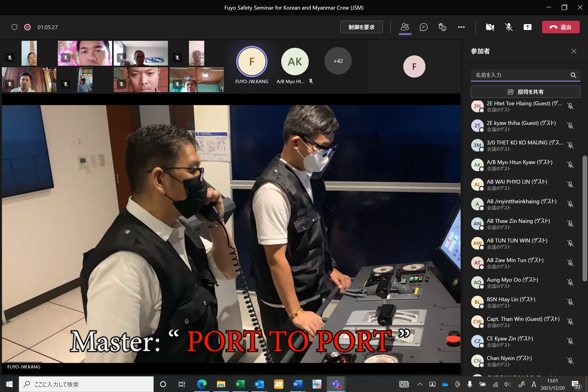Select participant AB TUN TUN WIN
Image resolution: width=588 pixels, height=392 pixels.
(525, 243)
